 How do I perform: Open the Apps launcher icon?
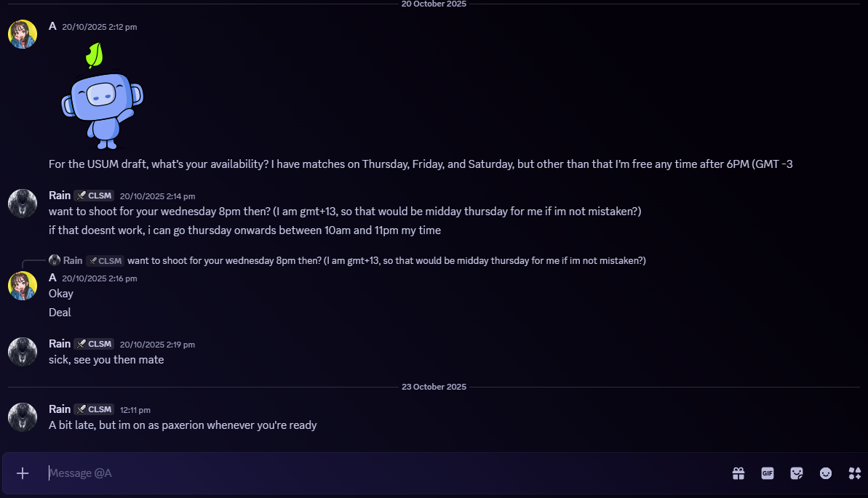point(855,473)
